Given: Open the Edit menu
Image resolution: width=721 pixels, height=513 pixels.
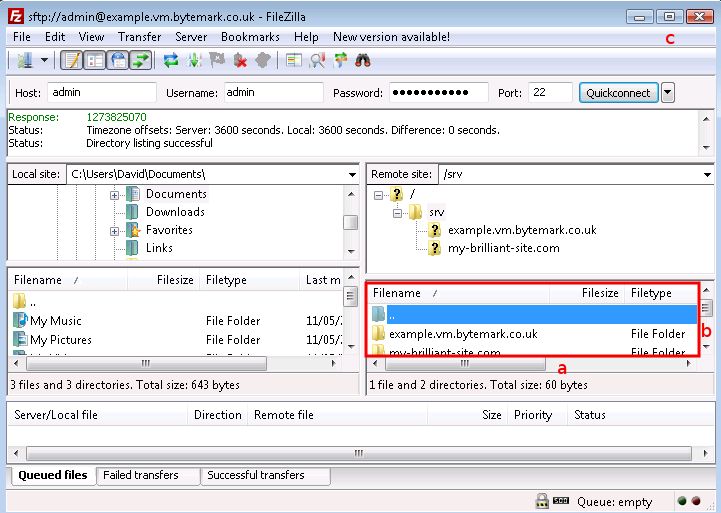Looking at the screenshot, I should coord(55,37).
